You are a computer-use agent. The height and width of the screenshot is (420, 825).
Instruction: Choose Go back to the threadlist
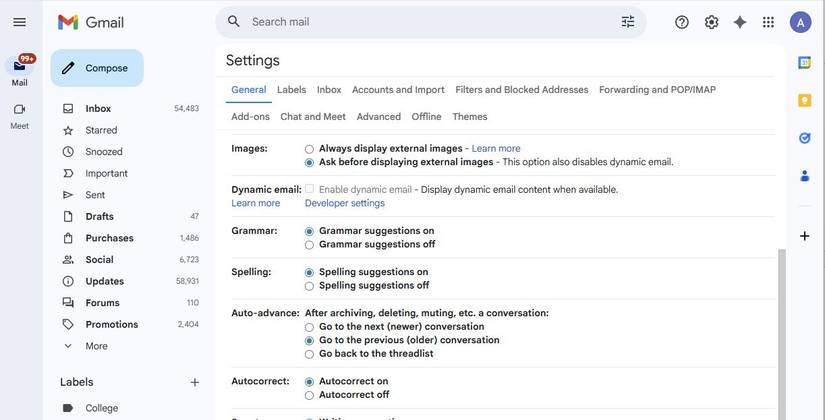click(x=309, y=354)
